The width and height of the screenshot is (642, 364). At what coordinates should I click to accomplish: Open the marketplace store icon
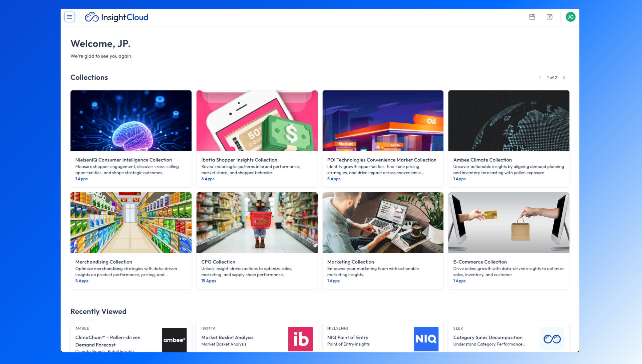(532, 17)
